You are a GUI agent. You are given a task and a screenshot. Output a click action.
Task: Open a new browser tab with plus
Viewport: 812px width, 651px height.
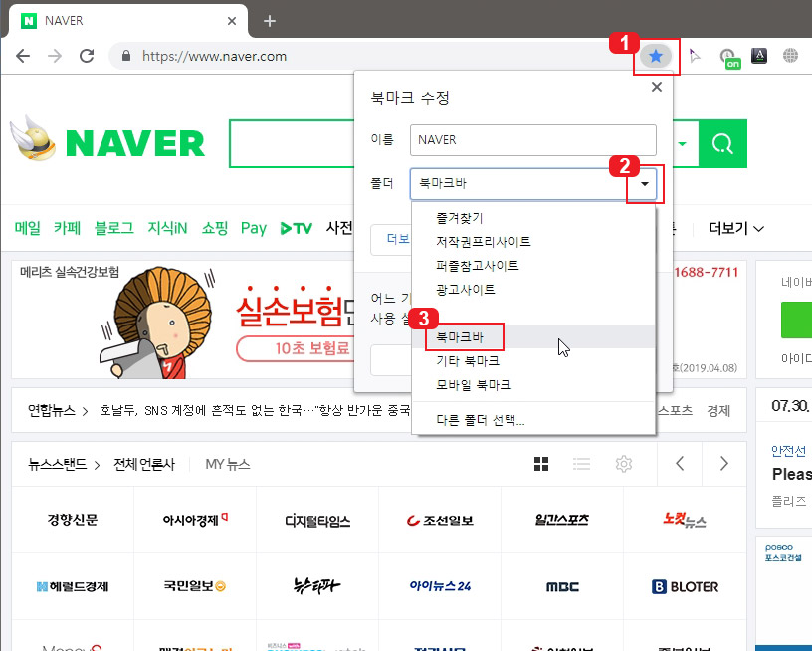tap(270, 21)
